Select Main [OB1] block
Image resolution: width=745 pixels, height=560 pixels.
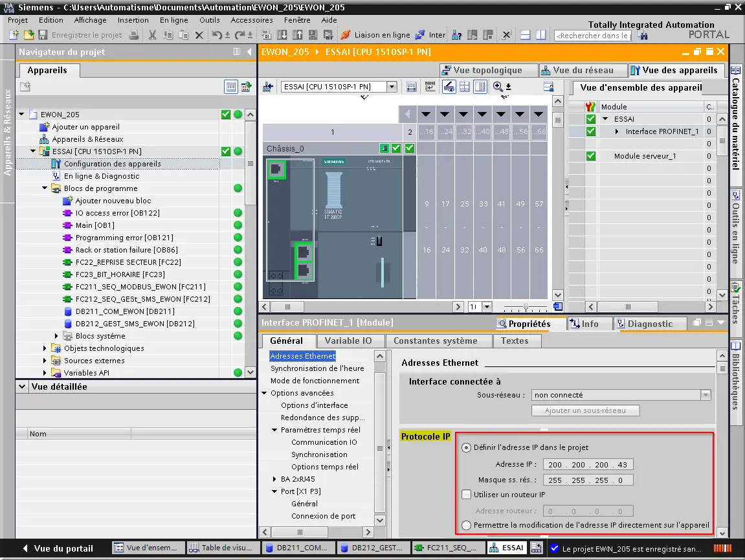click(x=95, y=225)
